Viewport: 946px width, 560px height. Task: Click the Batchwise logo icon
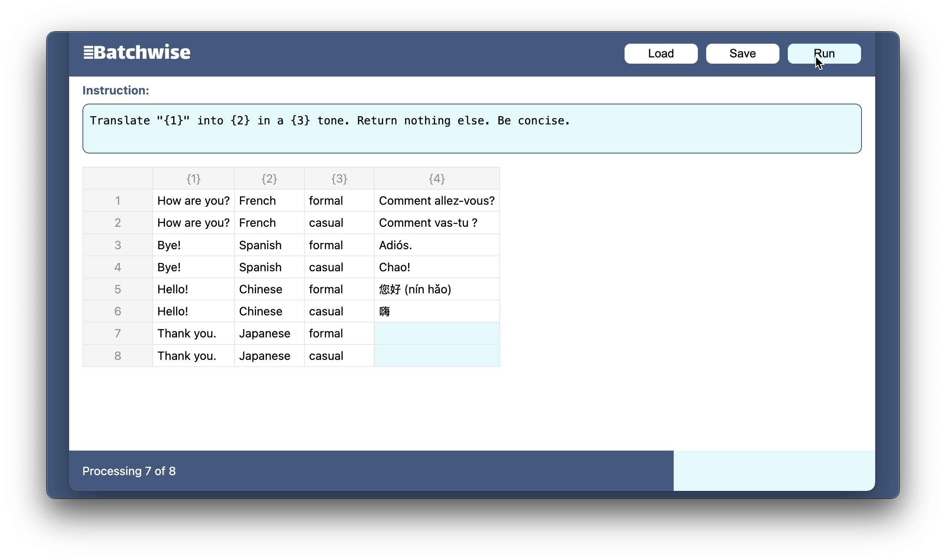pyautogui.click(x=88, y=53)
